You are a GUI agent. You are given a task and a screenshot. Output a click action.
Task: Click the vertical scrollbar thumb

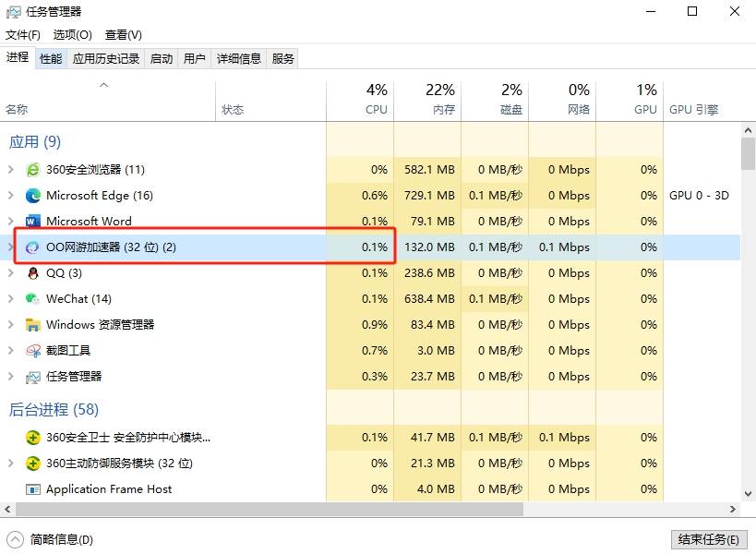(x=748, y=154)
